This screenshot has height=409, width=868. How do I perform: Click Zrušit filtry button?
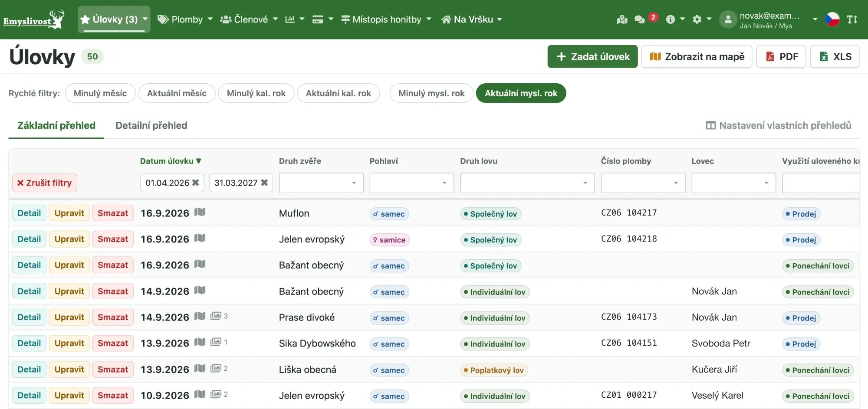click(x=45, y=183)
